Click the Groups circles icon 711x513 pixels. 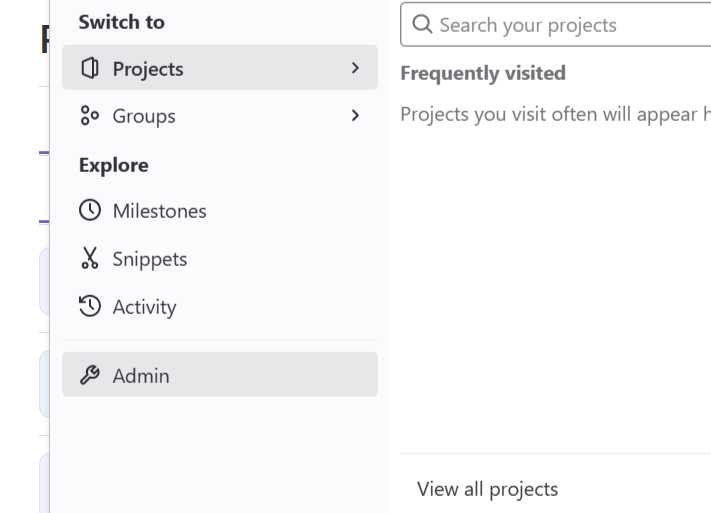[x=89, y=115]
